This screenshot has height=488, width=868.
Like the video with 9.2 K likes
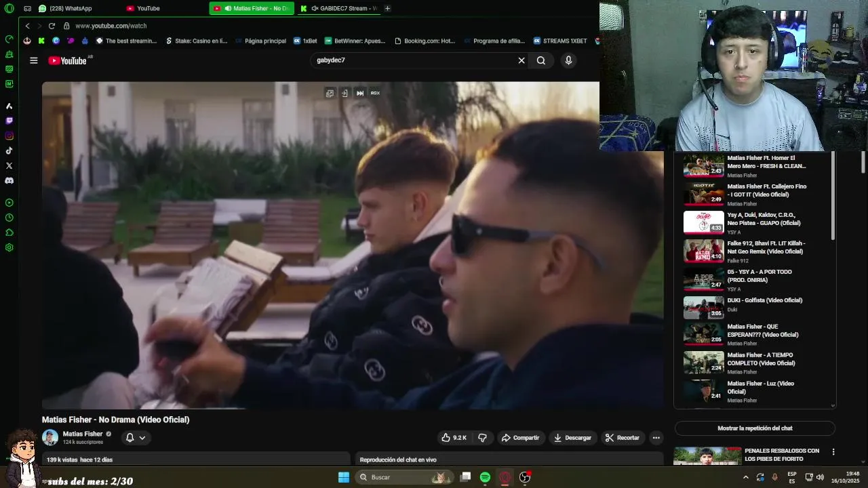point(454,438)
